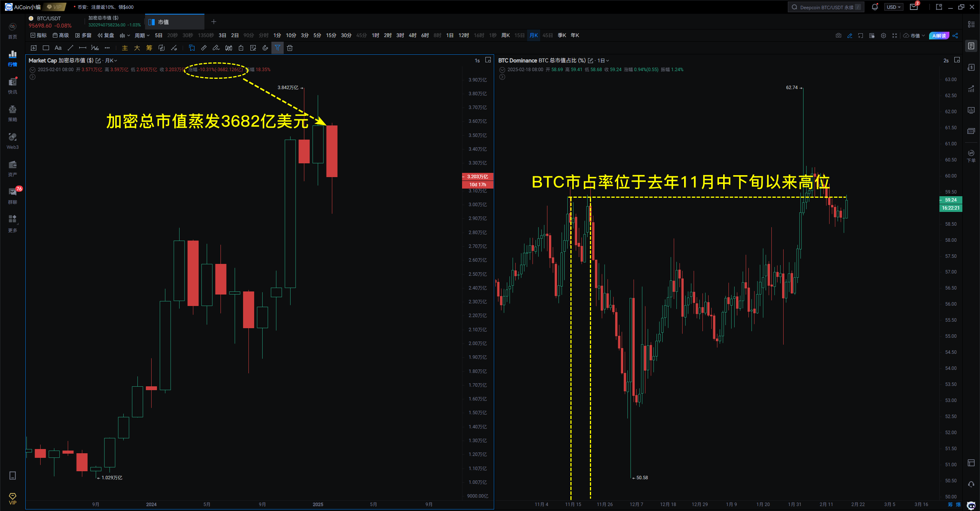The width and height of the screenshot is (980, 511).
Task: Open the USD currency dropdown
Action: (x=893, y=7)
